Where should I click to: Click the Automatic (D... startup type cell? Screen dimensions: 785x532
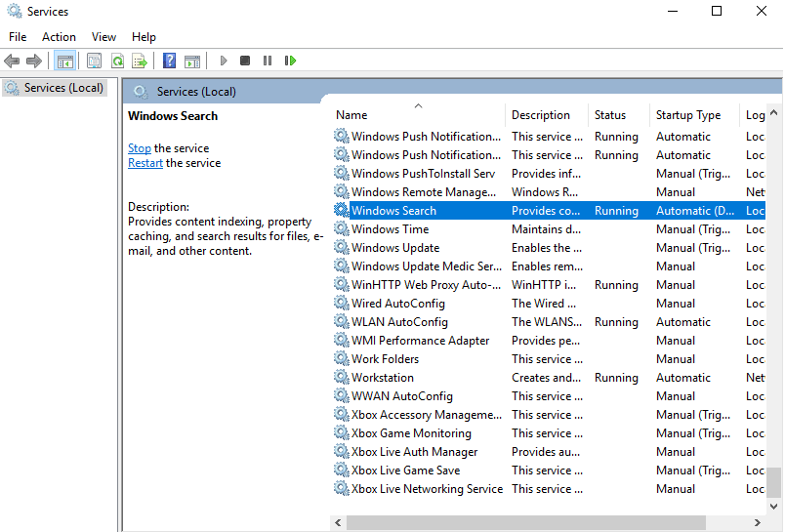tap(695, 211)
